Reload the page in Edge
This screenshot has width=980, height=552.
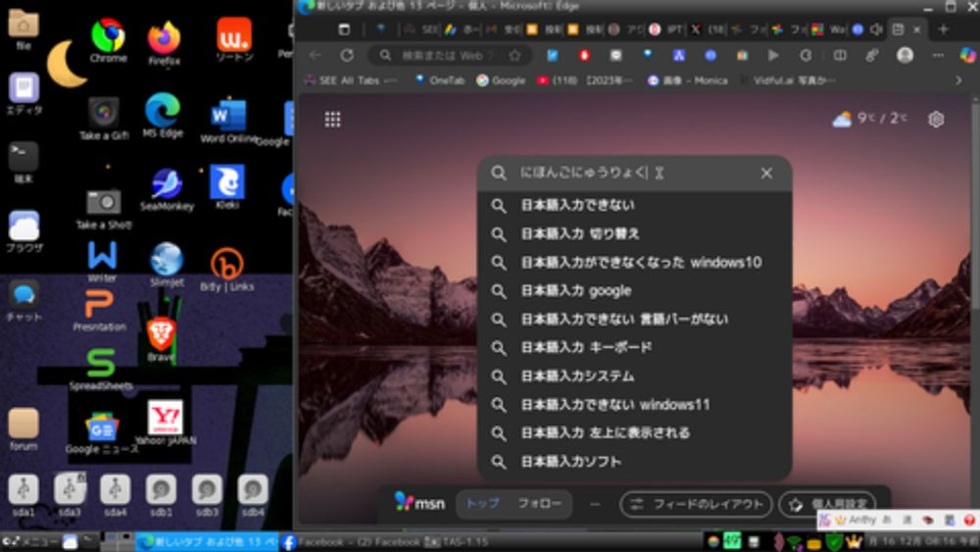347,56
